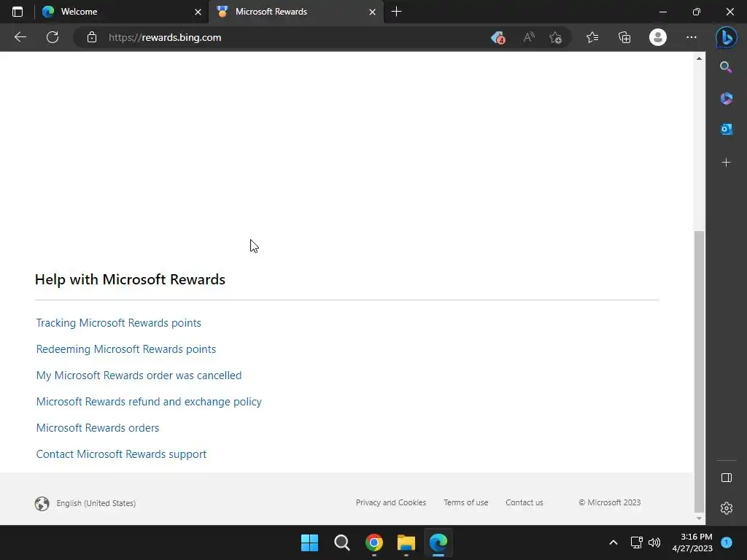Close the Microsoft Rewards tab

pos(373,12)
